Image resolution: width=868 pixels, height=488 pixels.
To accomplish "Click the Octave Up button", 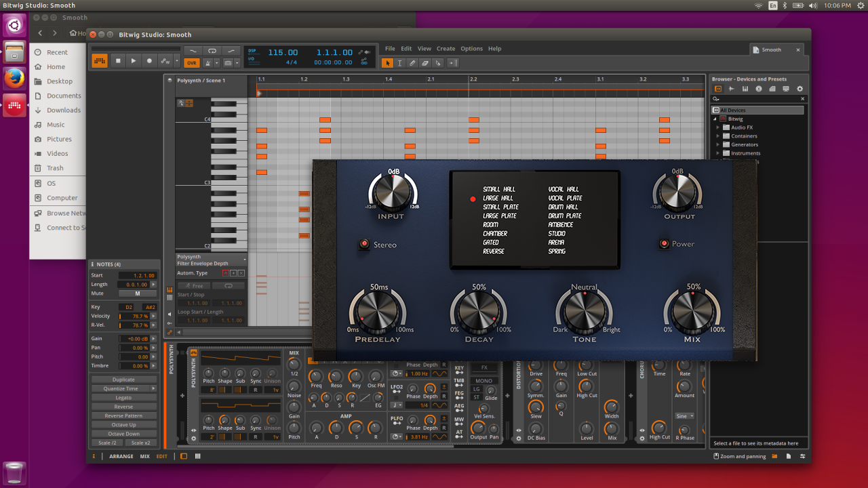I will pyautogui.click(x=123, y=425).
